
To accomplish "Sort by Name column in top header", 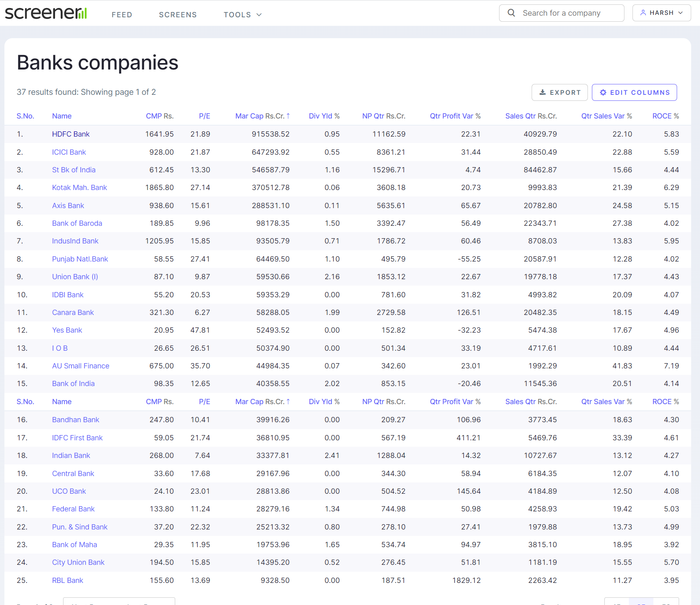I will [62, 116].
